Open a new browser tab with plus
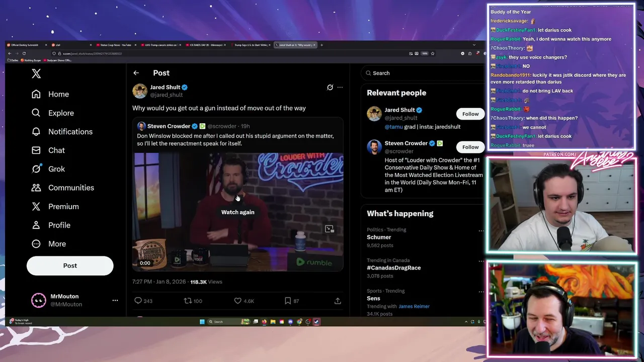 (322, 45)
